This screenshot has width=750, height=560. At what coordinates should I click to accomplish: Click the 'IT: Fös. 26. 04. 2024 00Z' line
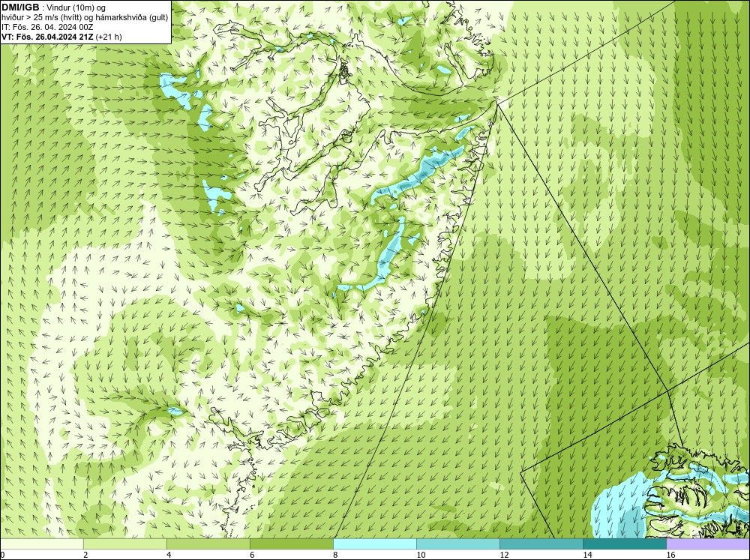[46, 27]
